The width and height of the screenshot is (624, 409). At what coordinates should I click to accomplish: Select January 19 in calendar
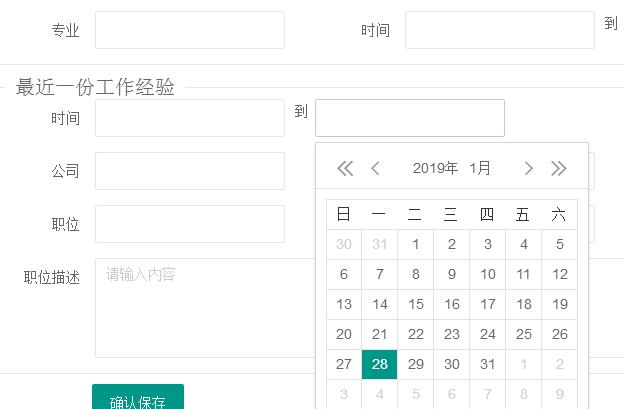[560, 304]
